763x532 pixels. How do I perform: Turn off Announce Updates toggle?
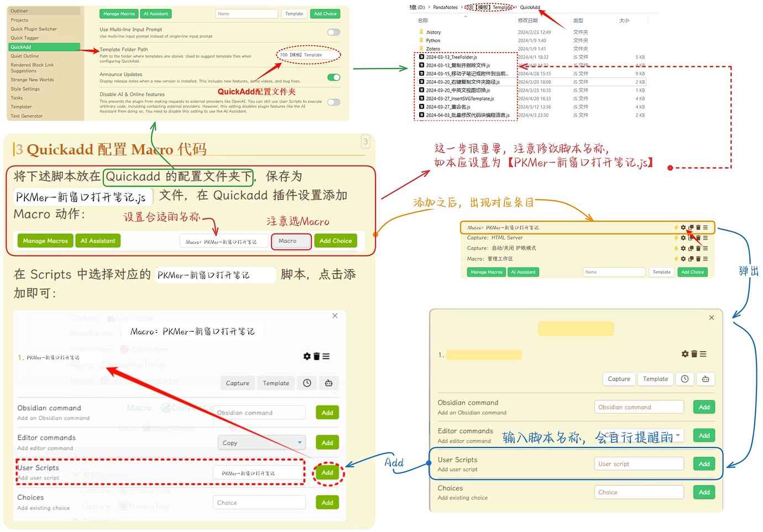(333, 77)
